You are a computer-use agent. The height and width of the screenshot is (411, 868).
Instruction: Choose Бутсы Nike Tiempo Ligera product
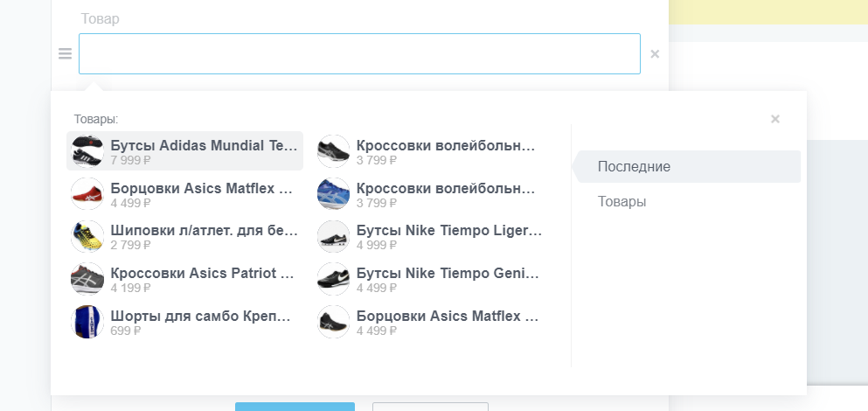(x=431, y=236)
